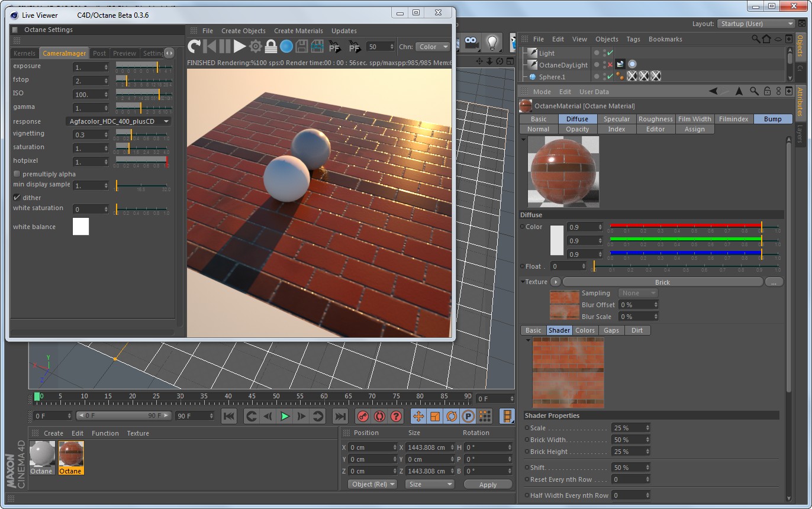Click the blue sphere icon in Live Viewer
812x509 pixels.
[286, 46]
